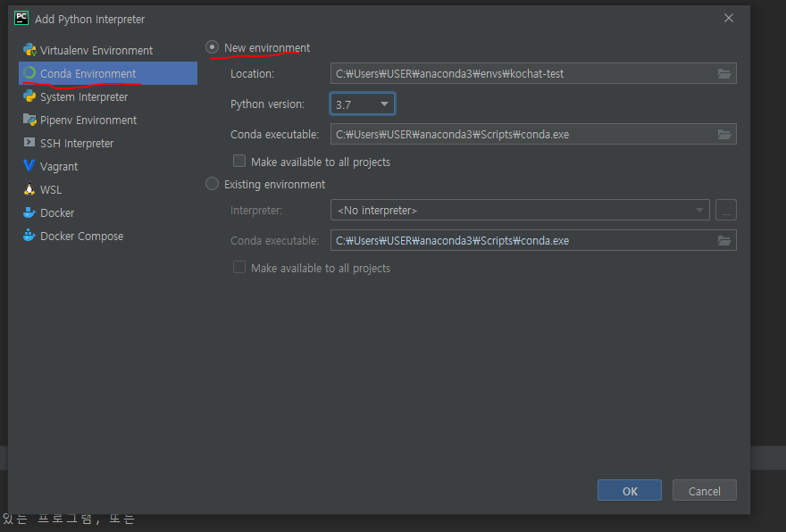Browse for the new-environment Conda executable
The width and height of the screenshot is (786, 532).
724,134
